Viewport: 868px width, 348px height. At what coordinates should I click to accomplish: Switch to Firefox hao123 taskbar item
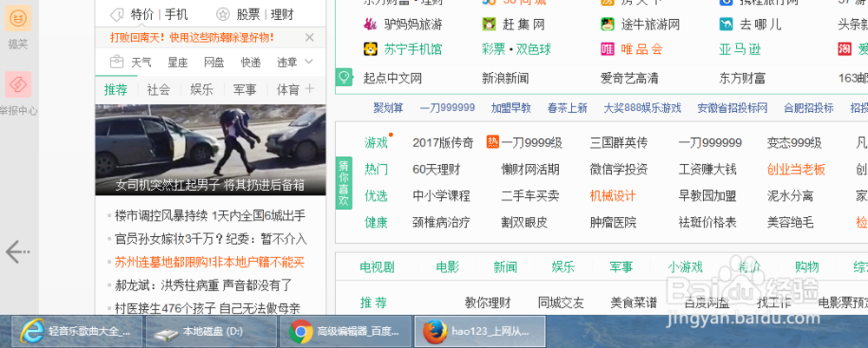[x=480, y=332]
